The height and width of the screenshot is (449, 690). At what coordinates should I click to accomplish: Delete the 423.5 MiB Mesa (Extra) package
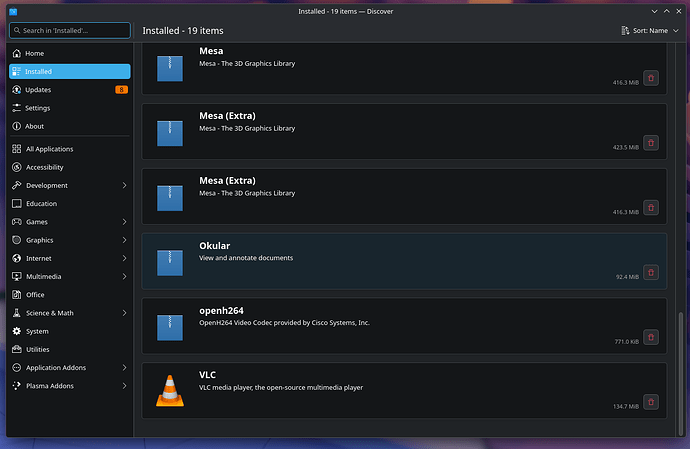click(651, 142)
